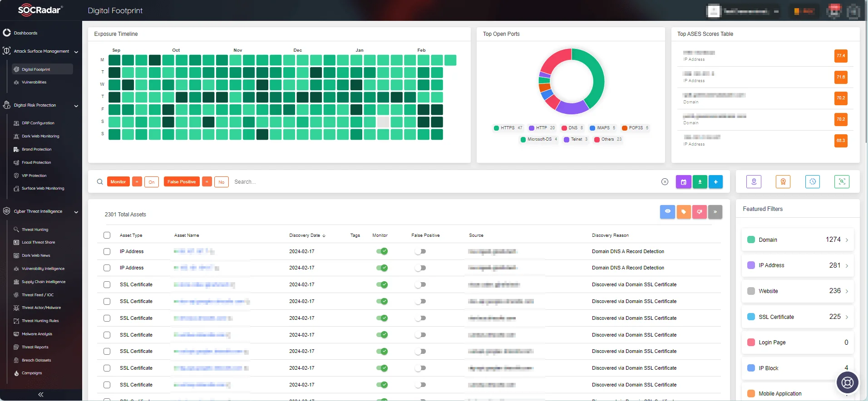Filter by Login Page featured filter
The image size is (868, 401).
[798, 342]
